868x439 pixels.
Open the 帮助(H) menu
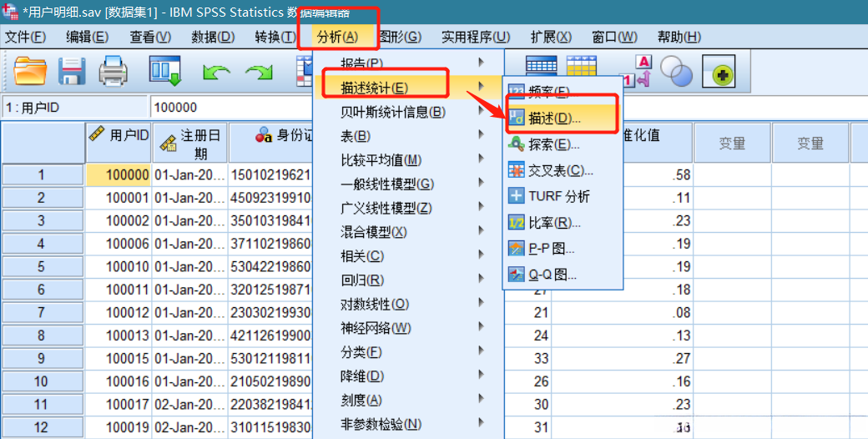(x=679, y=37)
